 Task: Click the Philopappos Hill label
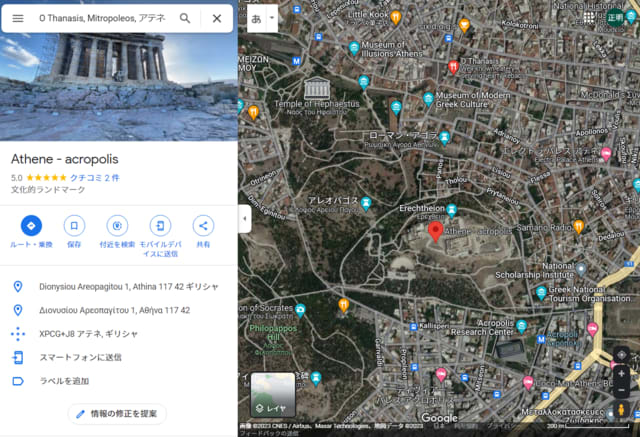tap(273, 333)
